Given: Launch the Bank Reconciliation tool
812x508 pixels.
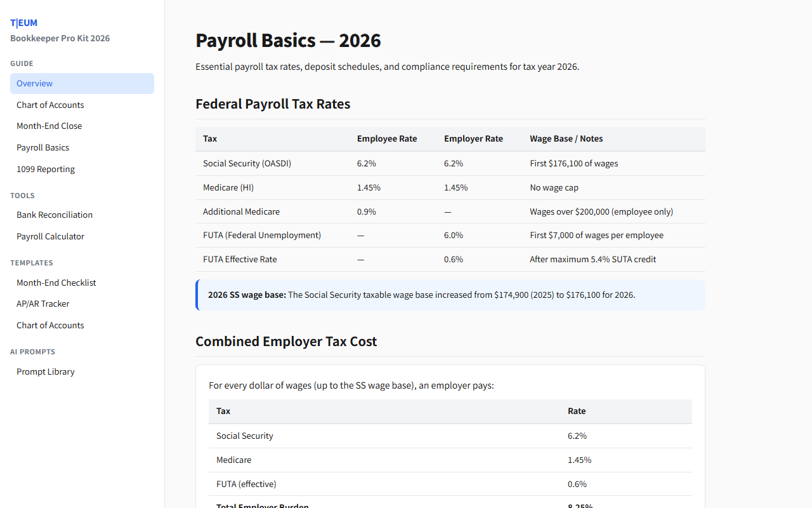Looking at the screenshot, I should click(x=55, y=215).
